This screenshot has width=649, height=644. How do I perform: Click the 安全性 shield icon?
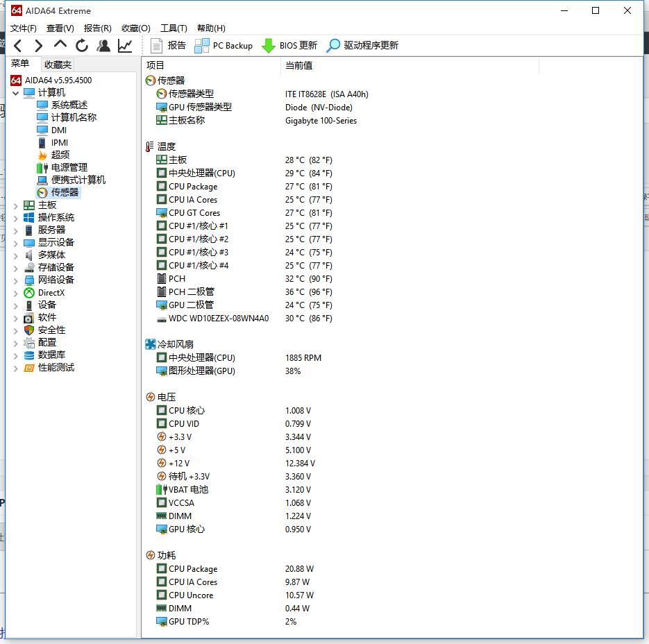coord(29,330)
